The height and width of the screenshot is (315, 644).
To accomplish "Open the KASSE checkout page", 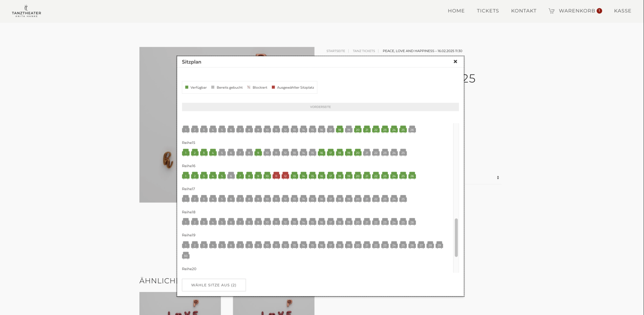I will click(x=622, y=11).
